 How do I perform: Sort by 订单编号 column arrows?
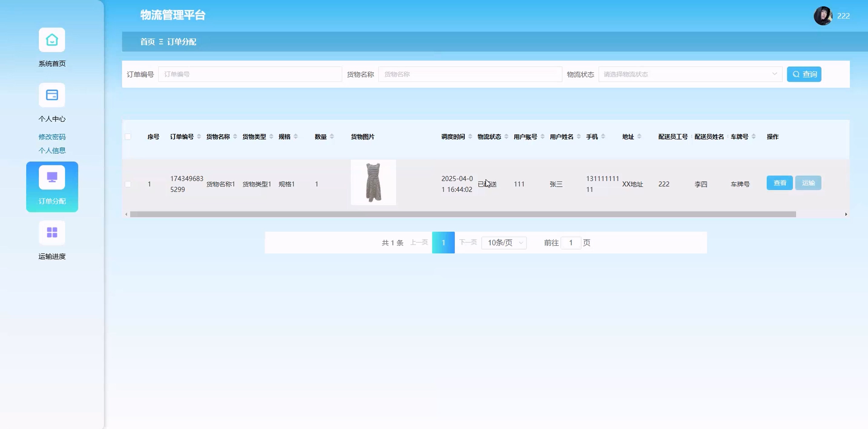(x=199, y=137)
